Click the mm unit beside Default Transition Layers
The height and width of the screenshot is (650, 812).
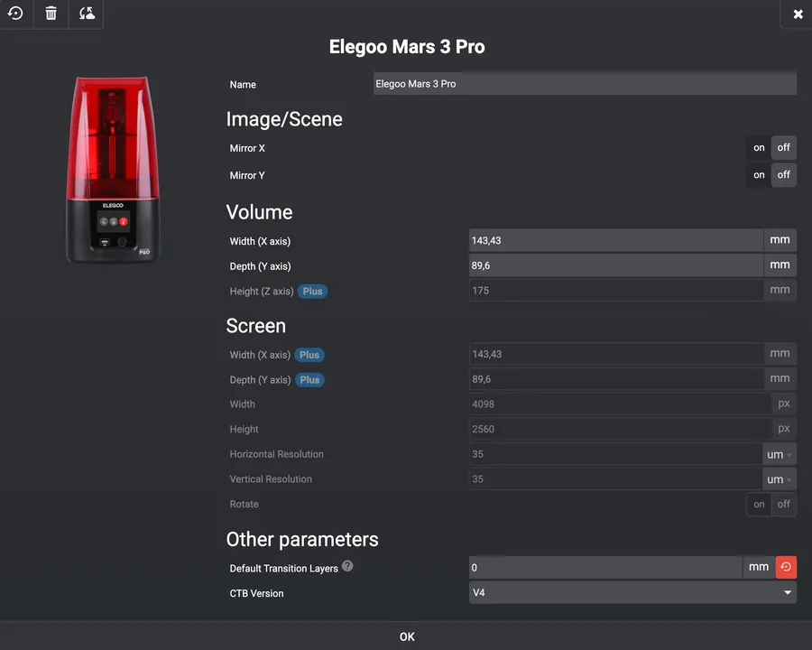click(759, 567)
